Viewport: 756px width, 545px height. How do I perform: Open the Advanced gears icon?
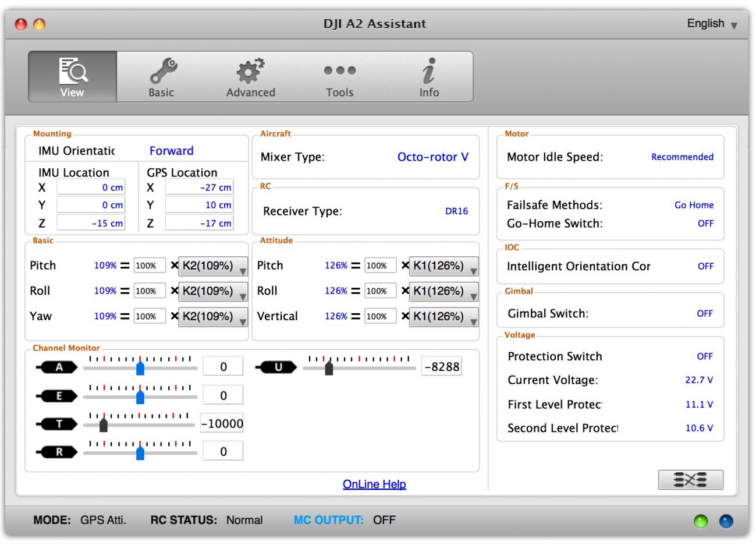(250, 71)
